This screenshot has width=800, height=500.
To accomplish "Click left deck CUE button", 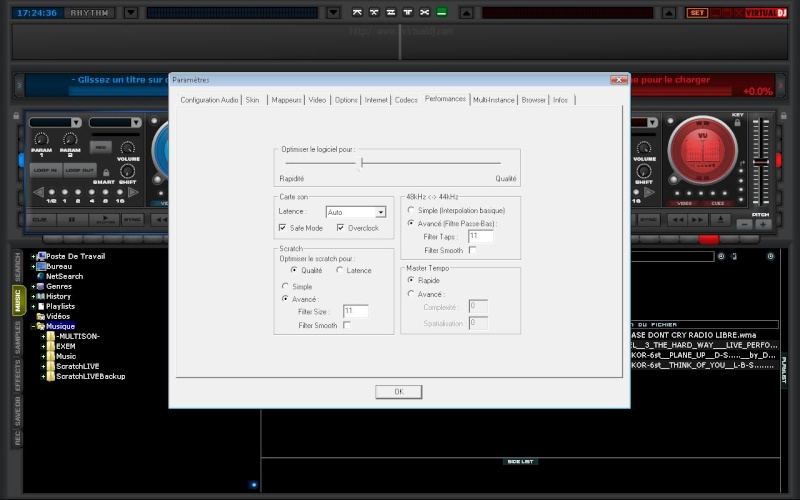I will click(x=39, y=220).
